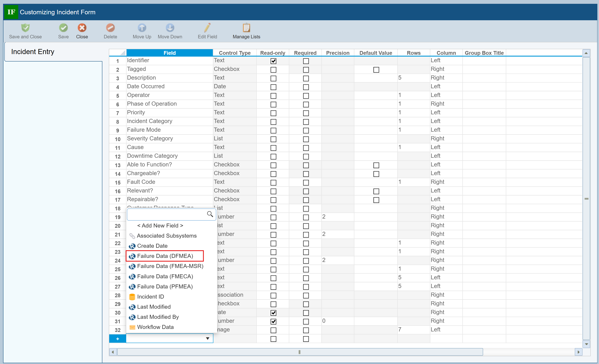Open Manage Lists clipboard icon

point(246,28)
